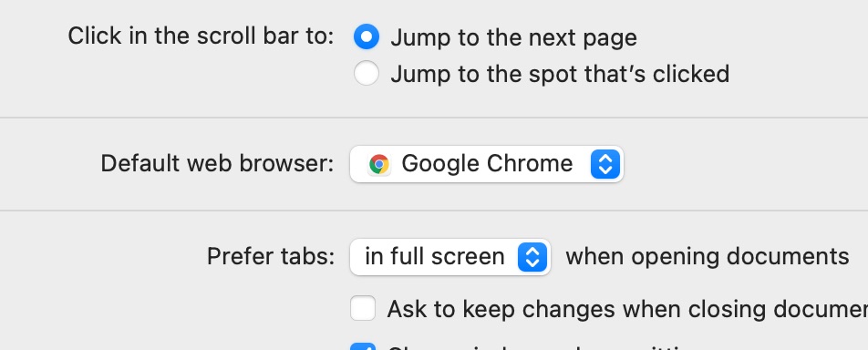868x350 pixels.
Task: Click the "Google Chrome" text in the selector
Action: (487, 164)
